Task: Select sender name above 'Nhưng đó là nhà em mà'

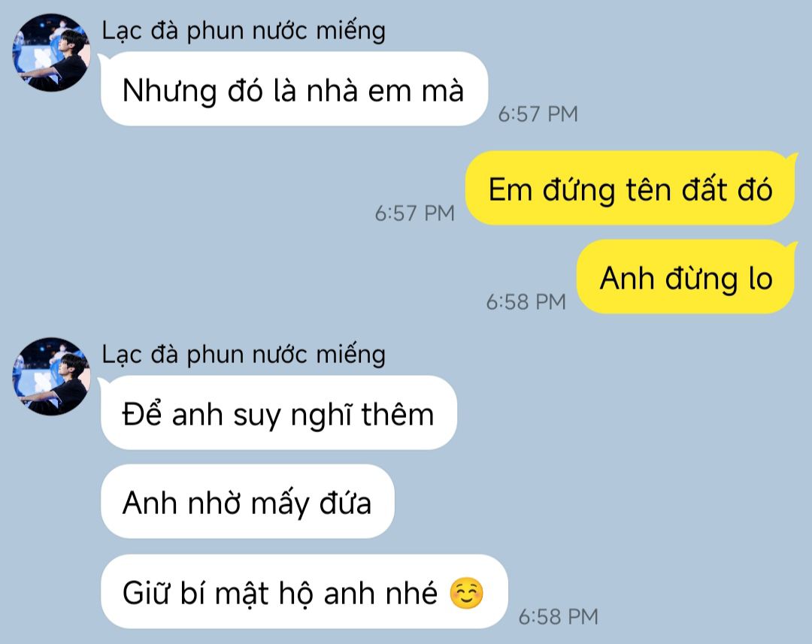Action: point(244,31)
